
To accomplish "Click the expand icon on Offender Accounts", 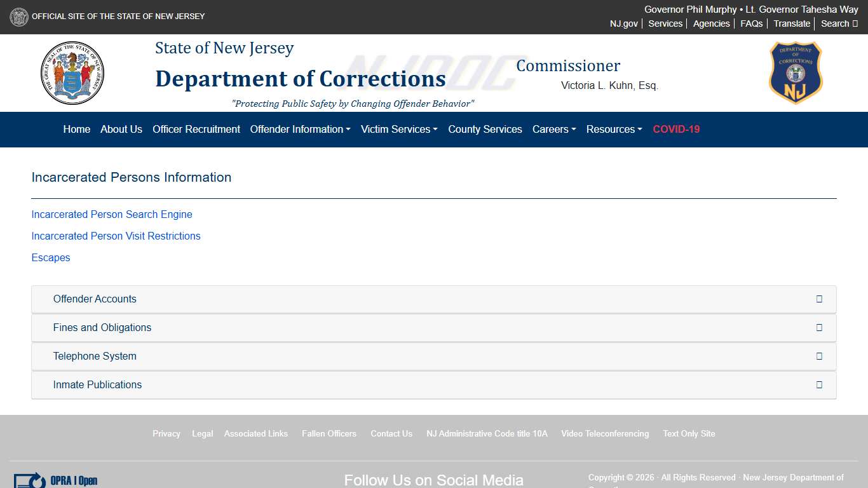I will (819, 299).
